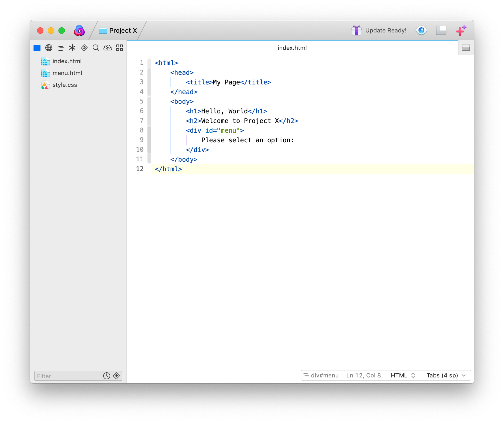Viewport: 504px width, 423px height.
Task: Open the Files sidebar folder icon
Action: pyautogui.click(x=37, y=48)
